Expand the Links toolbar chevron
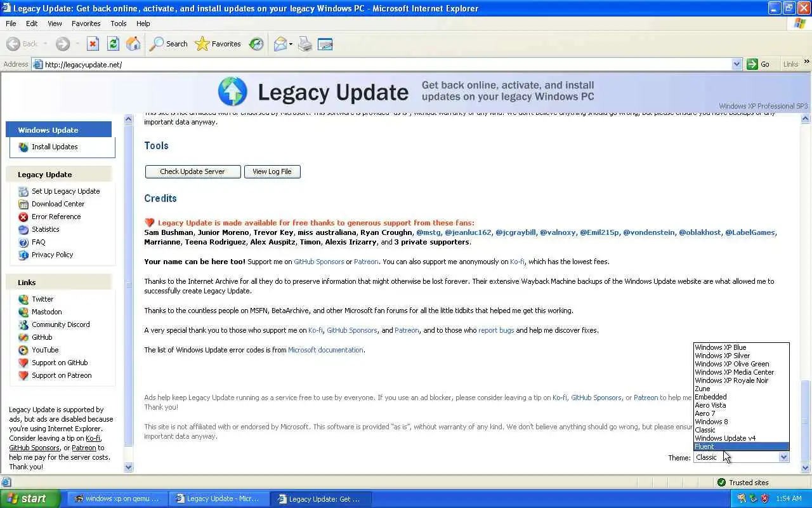The width and height of the screenshot is (812, 508). [x=806, y=62]
